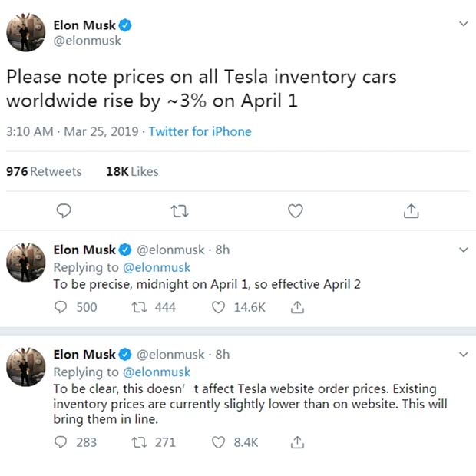The width and height of the screenshot is (476, 476).
Task: Open the main tweet's options chevron
Action: click(462, 24)
